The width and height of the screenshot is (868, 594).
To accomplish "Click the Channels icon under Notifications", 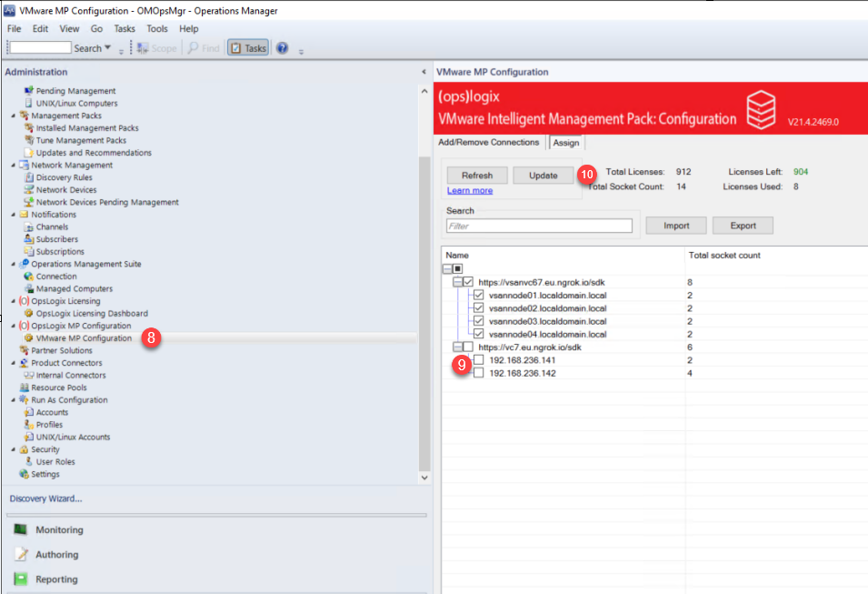I will tap(29, 227).
